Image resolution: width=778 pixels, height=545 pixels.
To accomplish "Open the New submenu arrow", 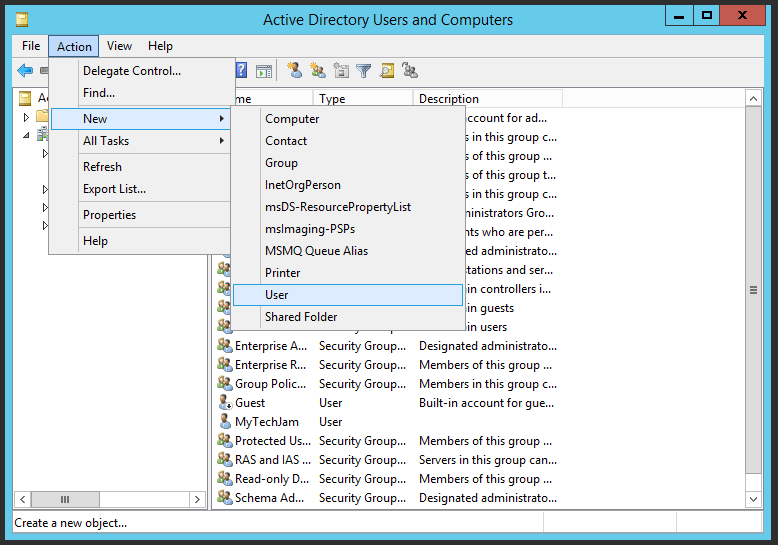I will 222,119.
